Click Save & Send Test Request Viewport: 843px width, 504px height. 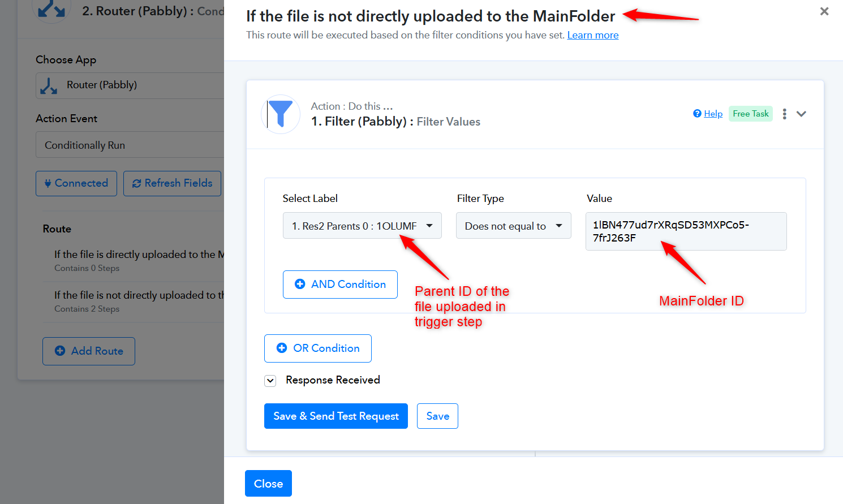coord(336,416)
